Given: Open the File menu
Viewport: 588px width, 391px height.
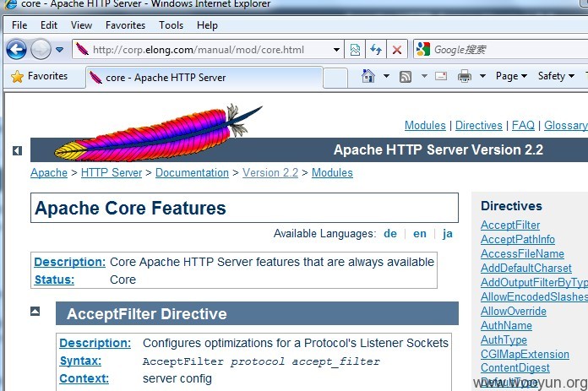Looking at the screenshot, I should pyautogui.click(x=19, y=25).
